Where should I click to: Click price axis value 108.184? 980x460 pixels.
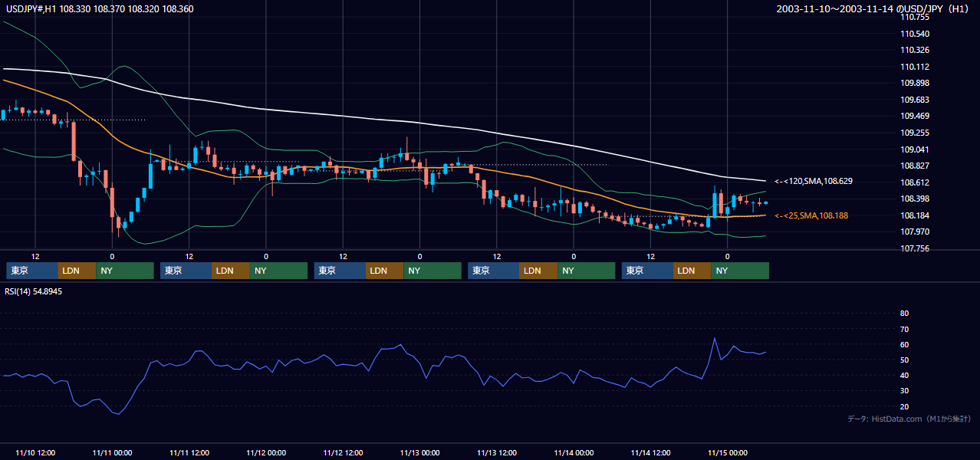click(x=914, y=215)
